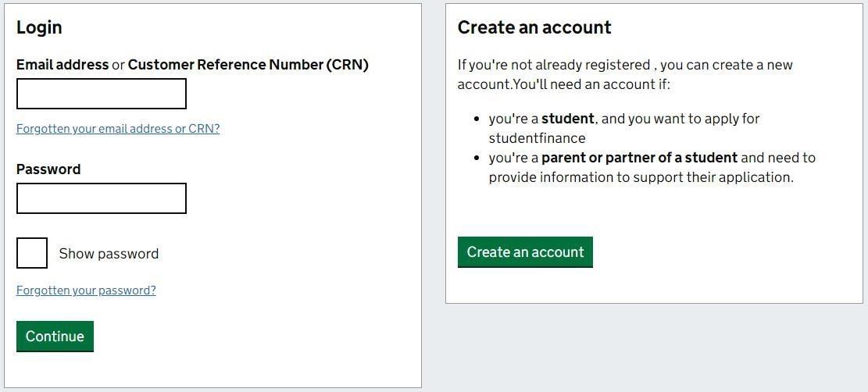Image resolution: width=868 pixels, height=392 pixels.
Task: Click the word 'or' in the email label
Action: pyautogui.click(x=118, y=65)
